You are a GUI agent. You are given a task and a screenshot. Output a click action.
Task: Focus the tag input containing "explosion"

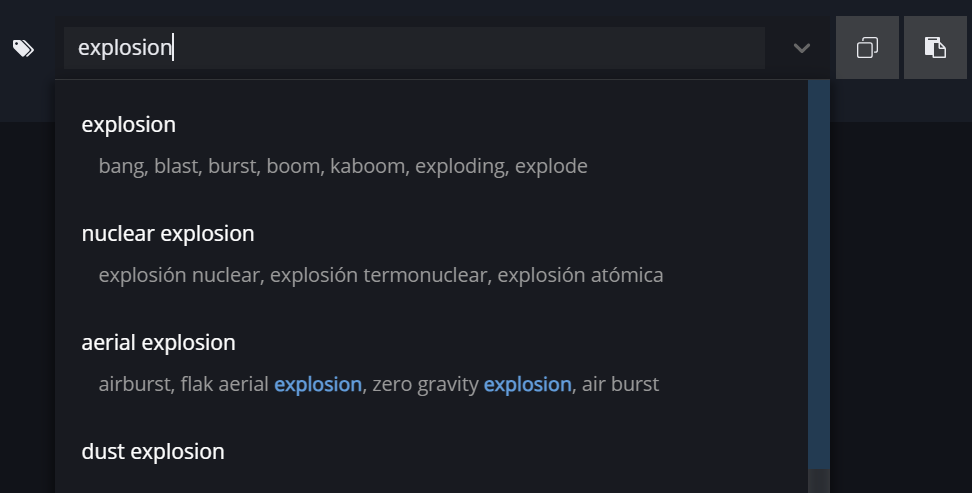point(400,48)
